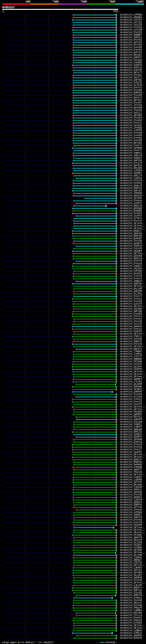Click label UniRef100_Q4JIM6
146x644 pixels.
[131, 555]
